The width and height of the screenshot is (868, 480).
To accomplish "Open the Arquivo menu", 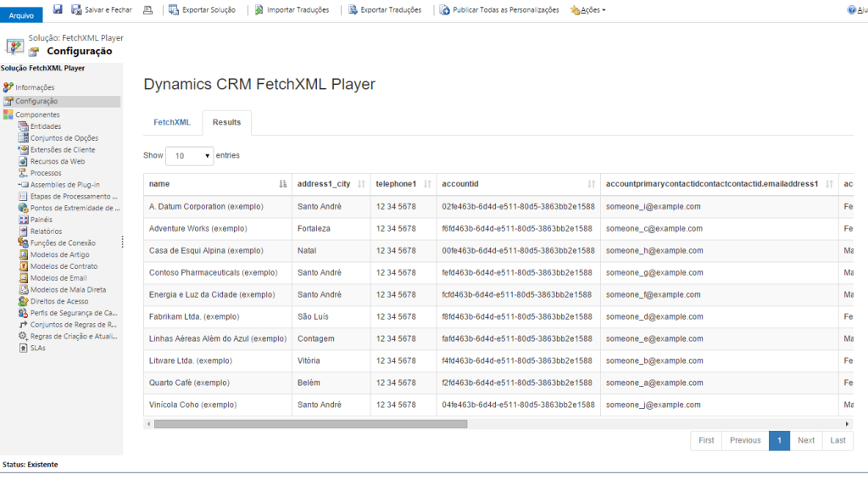I will point(21,15).
